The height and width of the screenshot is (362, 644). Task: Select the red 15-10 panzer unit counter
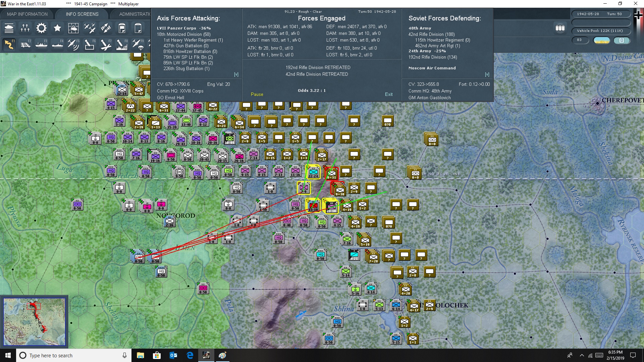click(313, 205)
